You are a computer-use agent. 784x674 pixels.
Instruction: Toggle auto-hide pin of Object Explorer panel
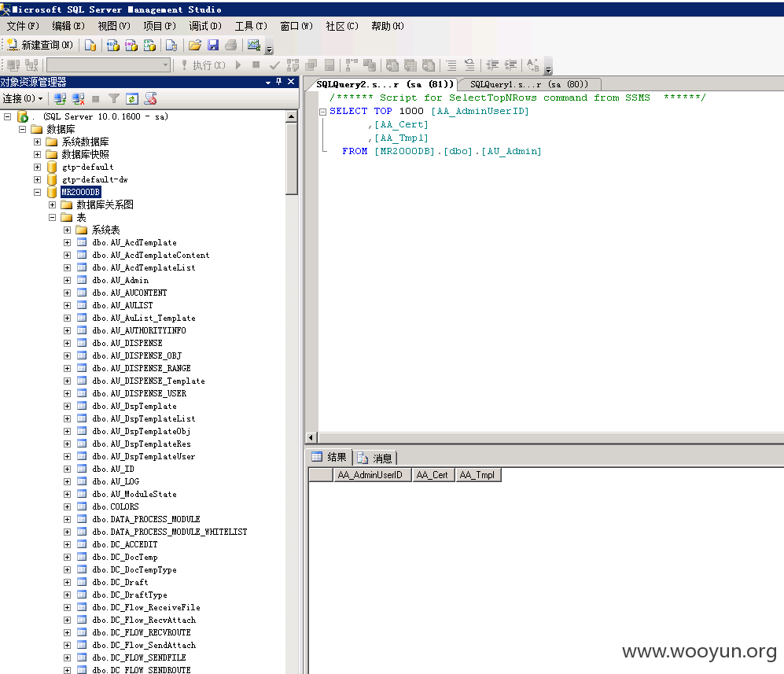coord(279,82)
